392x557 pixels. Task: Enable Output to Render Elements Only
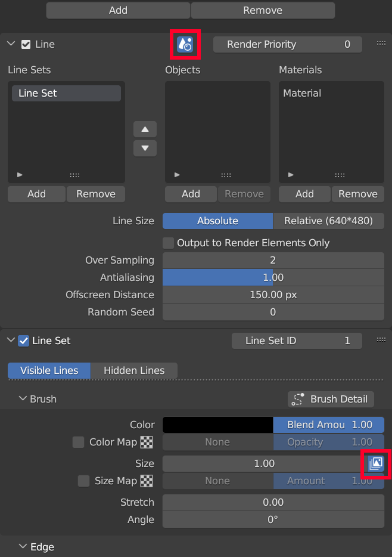point(169,243)
